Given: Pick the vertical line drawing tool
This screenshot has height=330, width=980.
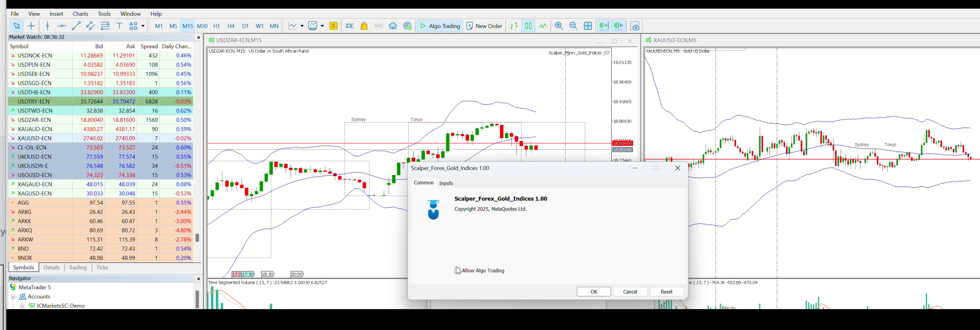Looking at the screenshot, I should (x=47, y=26).
